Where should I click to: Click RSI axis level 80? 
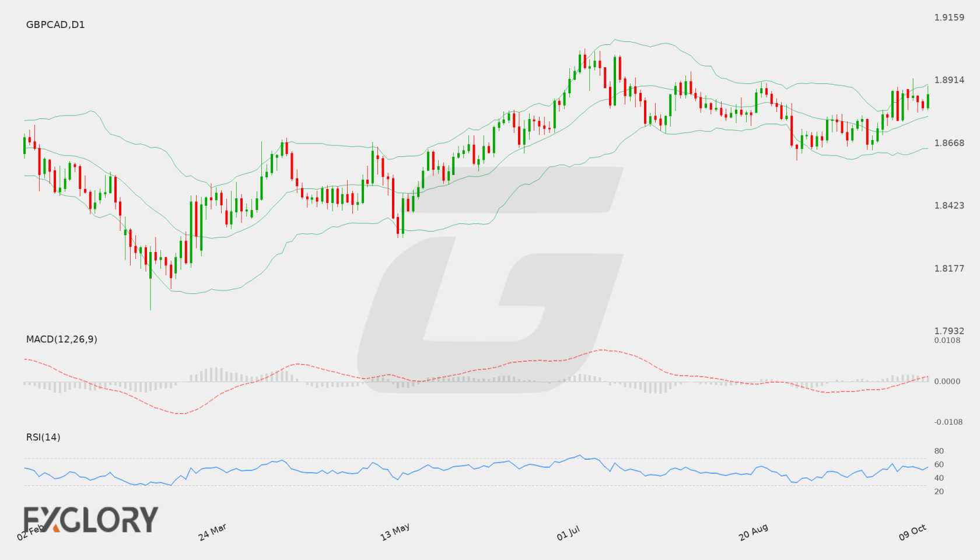[x=939, y=451]
